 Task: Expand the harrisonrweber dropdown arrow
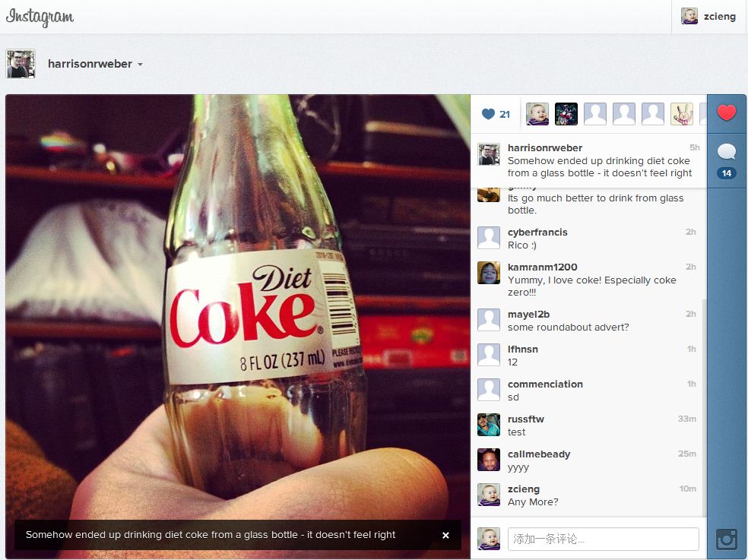click(140, 65)
